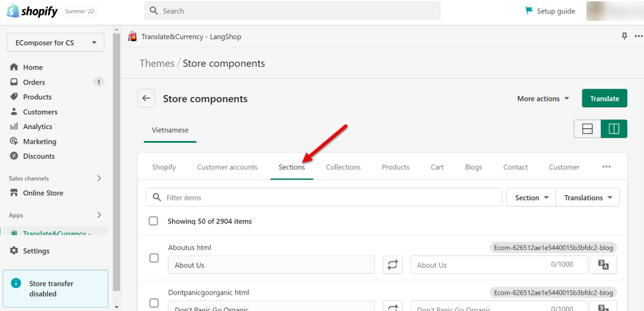Click the Dontpanicgoorganic html Ecom-626512ae1e5440015b3bfdc2-blog tag
The image size is (644, 311).
(553, 293)
